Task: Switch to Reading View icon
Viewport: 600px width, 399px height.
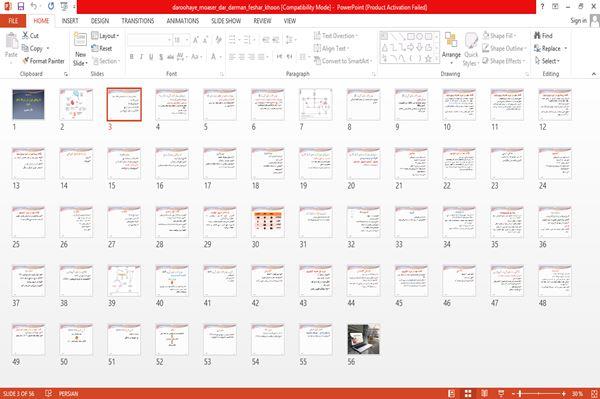Action: [484, 393]
